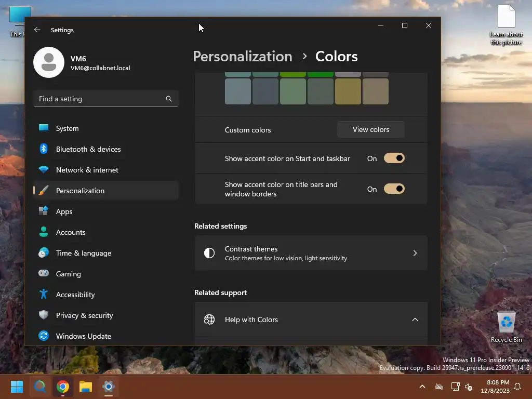This screenshot has height=399, width=532.
Task: Click the muted volume tray icon
Action: tap(469, 387)
